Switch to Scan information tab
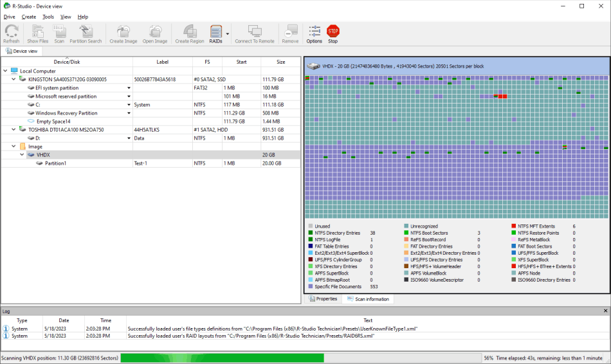The width and height of the screenshot is (611, 364). pos(368,299)
